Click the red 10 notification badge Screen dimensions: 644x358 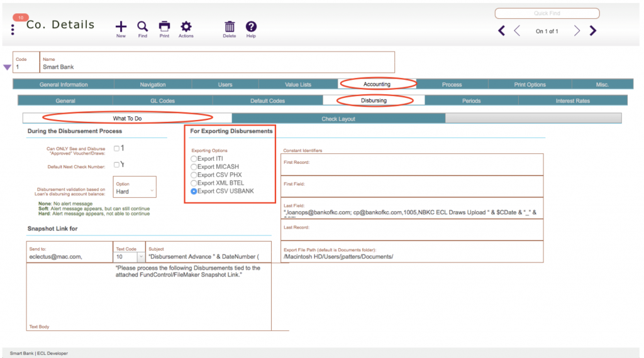pyautogui.click(x=21, y=18)
